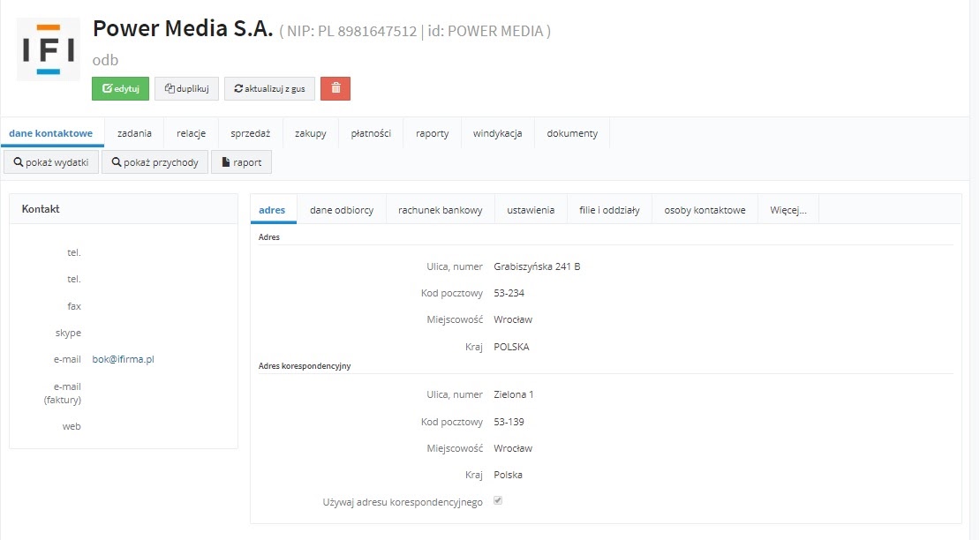Viewport: 980px width, 540px height.
Task: Switch to the płatności tab
Action: [371, 133]
